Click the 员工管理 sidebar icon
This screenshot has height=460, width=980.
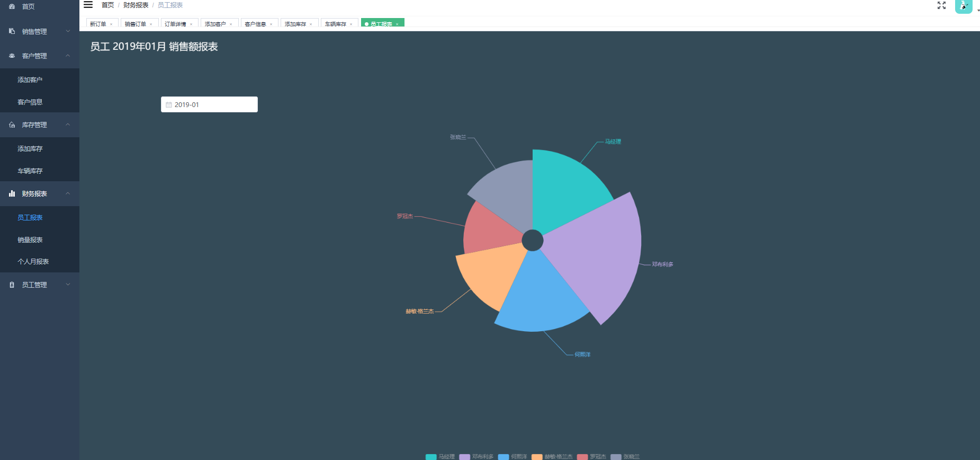12,285
